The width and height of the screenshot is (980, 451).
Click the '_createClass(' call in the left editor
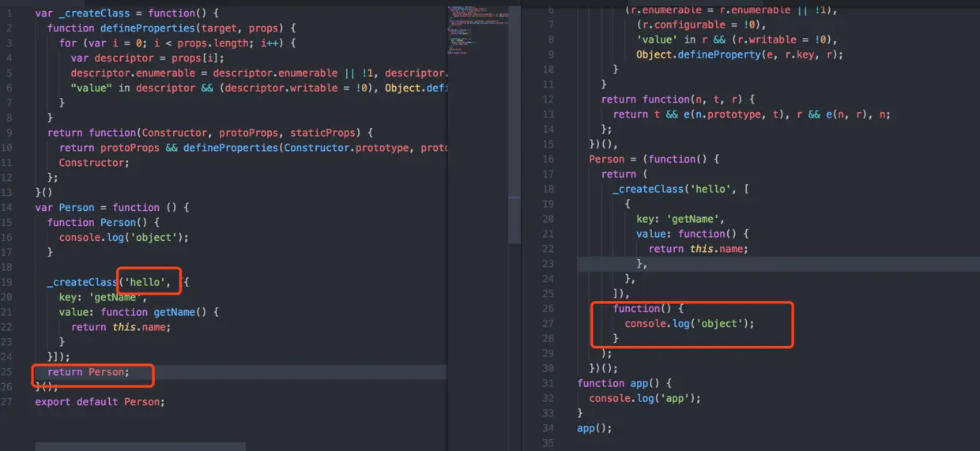83,283
